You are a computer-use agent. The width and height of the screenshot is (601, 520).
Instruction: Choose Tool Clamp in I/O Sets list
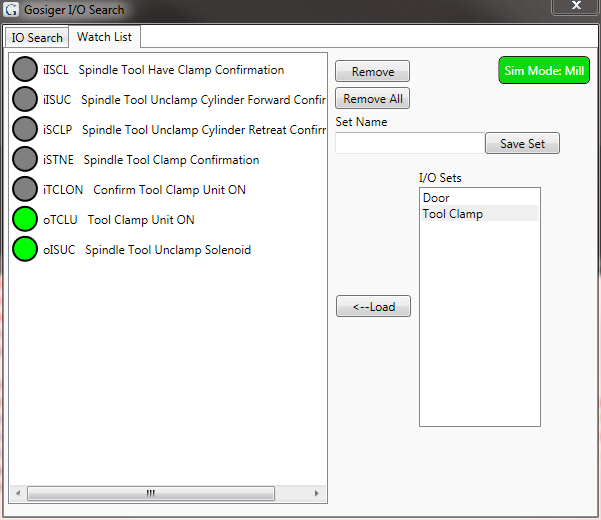[452, 214]
